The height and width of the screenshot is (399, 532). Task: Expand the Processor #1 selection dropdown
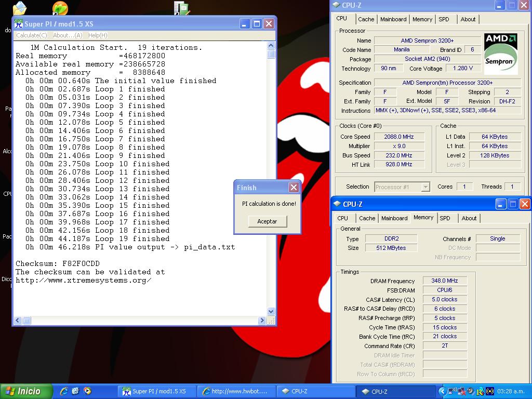(425, 187)
